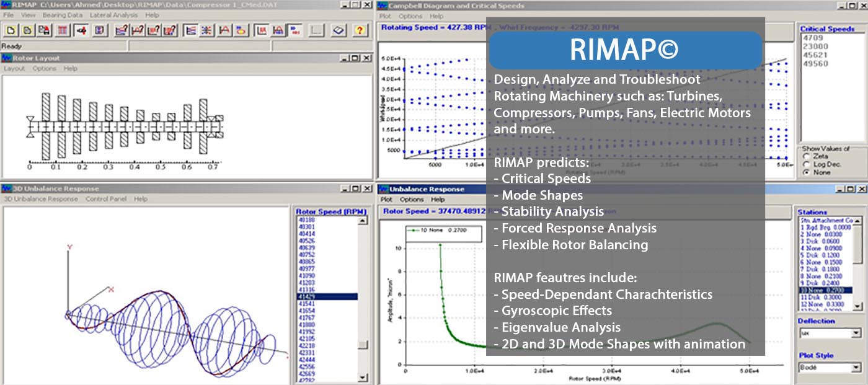Open the View menu in RIMAP main window

(28, 14)
